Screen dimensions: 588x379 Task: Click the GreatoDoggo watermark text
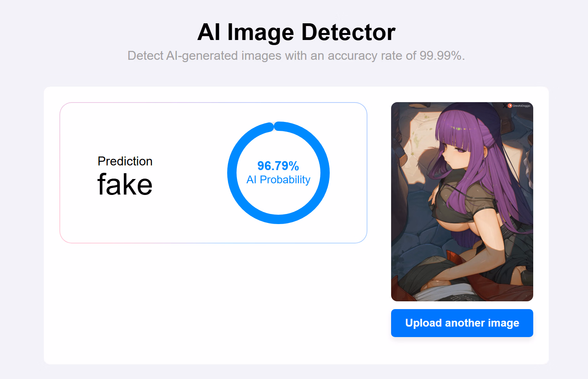pyautogui.click(x=521, y=106)
